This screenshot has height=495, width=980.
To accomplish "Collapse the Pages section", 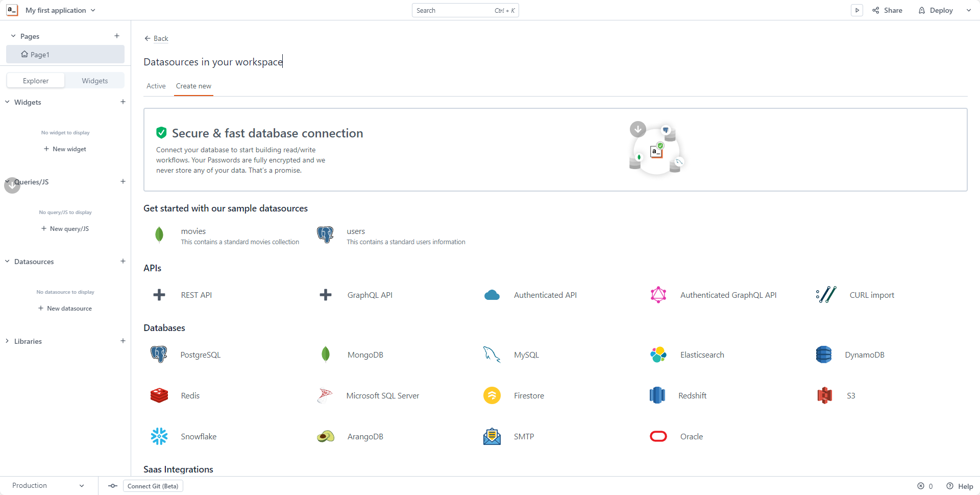I will 13,36.
